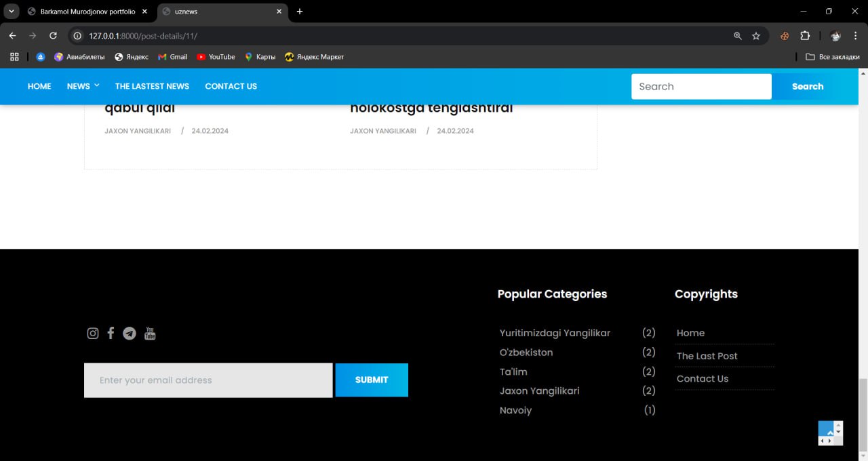Screen dimensions: 868x461
Task: Open the Ta'lim category
Action: [x=513, y=372]
